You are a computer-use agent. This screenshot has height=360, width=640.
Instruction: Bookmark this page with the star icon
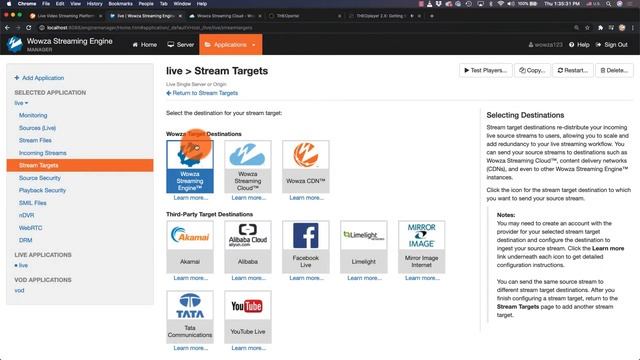(x=587, y=28)
